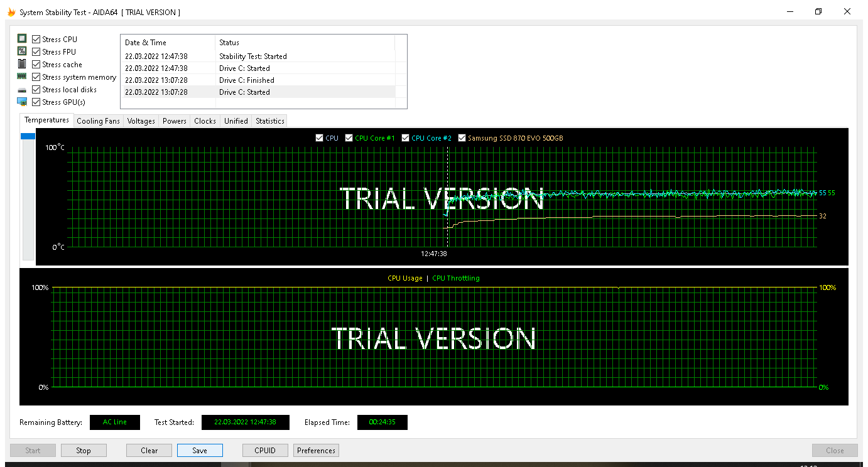Click the Elapsed Time 00:24:35 field
This screenshot has height=467, width=868.
pyautogui.click(x=382, y=422)
